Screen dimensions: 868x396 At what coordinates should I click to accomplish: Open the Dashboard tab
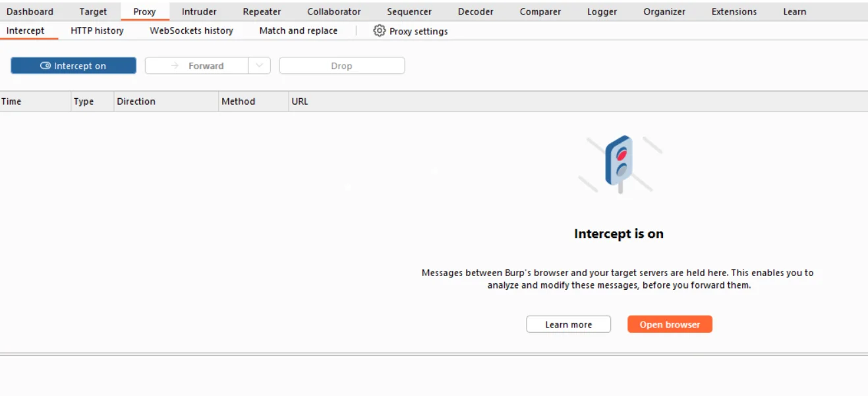click(x=30, y=11)
